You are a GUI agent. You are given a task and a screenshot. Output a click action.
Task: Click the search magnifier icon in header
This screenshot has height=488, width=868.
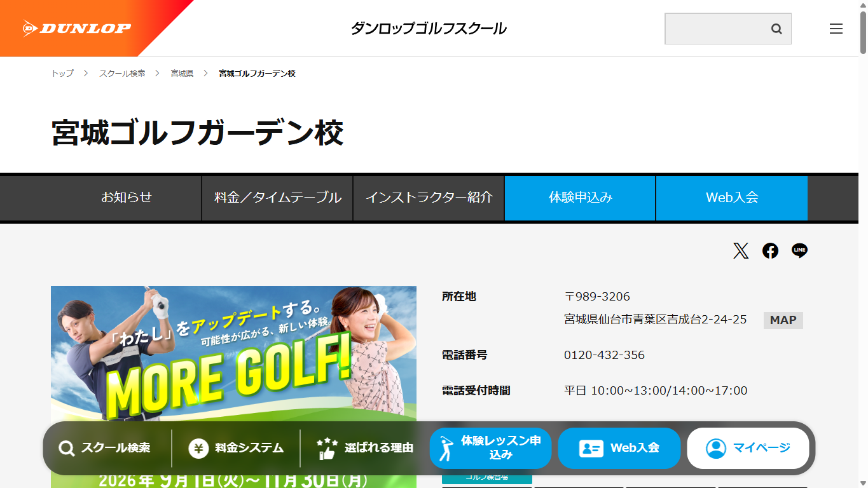tap(776, 29)
